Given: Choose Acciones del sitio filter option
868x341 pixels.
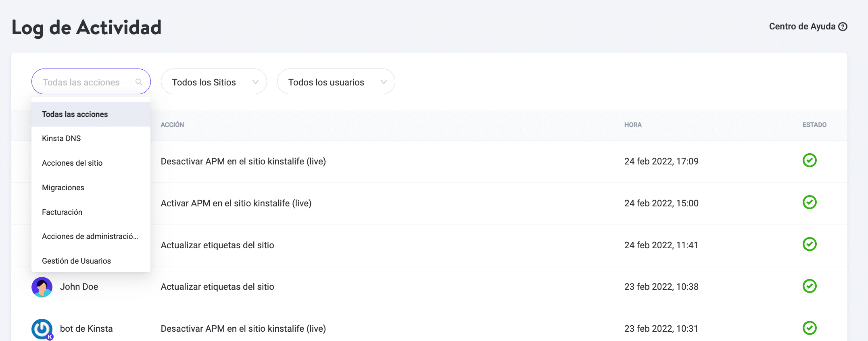Looking at the screenshot, I should point(72,163).
